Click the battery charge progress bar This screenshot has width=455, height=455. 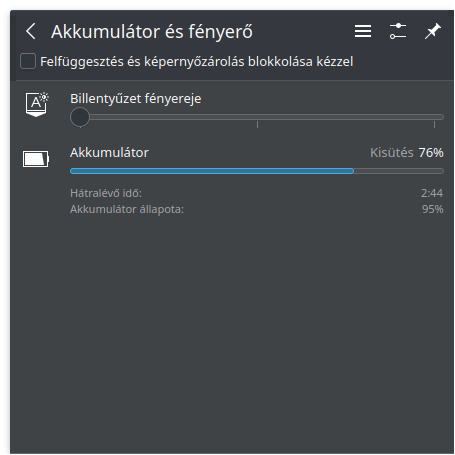point(257,171)
